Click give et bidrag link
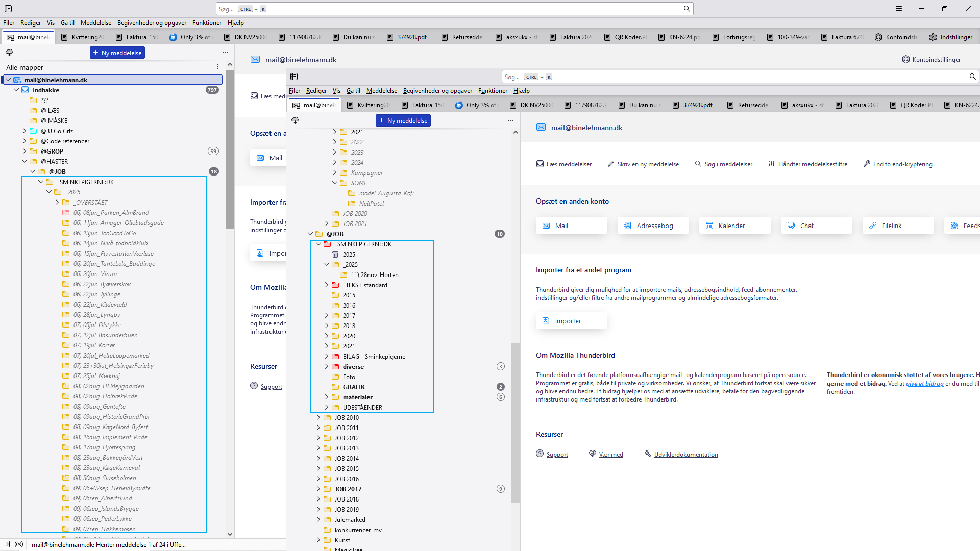The height and width of the screenshot is (551, 980). point(924,384)
